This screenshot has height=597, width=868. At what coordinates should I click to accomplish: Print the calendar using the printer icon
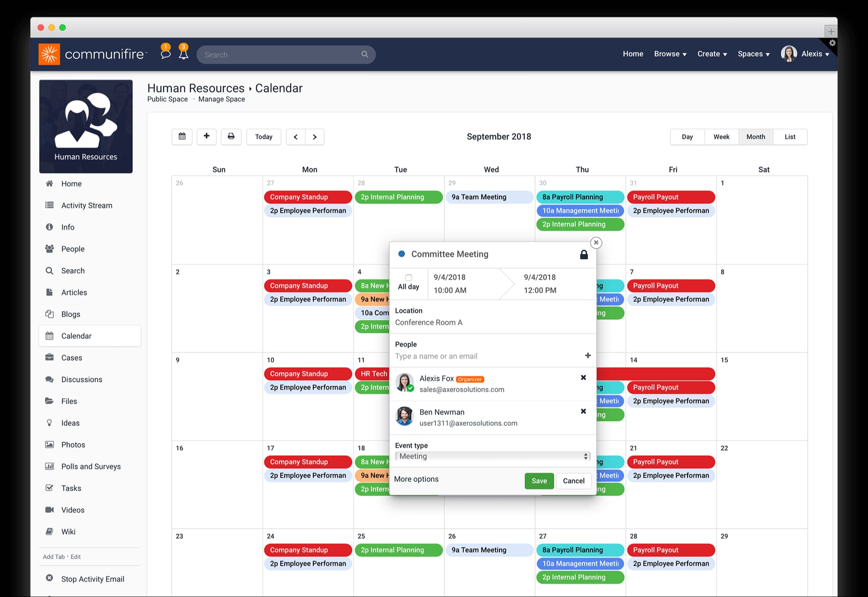pyautogui.click(x=231, y=136)
